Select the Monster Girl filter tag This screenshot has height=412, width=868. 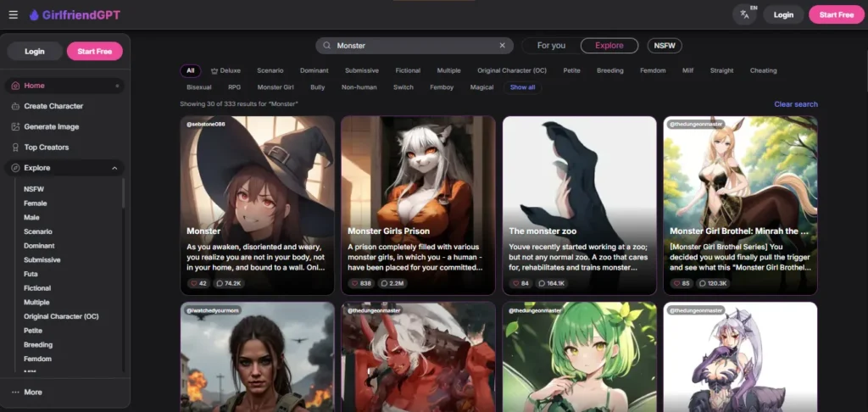point(275,87)
